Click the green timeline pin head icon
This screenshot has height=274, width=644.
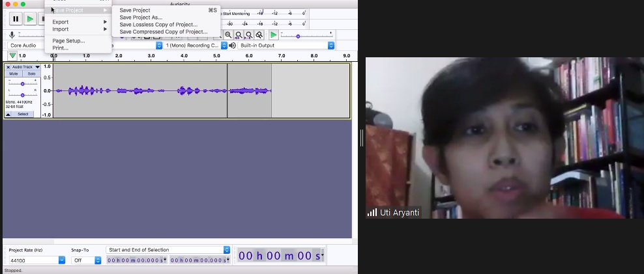click(x=13, y=55)
